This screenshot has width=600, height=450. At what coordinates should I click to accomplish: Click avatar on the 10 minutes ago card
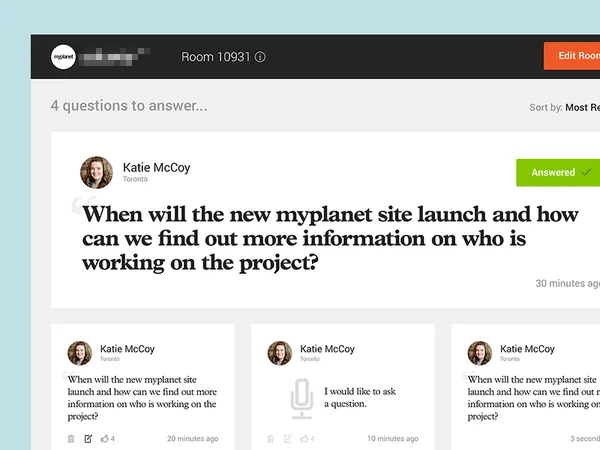tap(280, 353)
